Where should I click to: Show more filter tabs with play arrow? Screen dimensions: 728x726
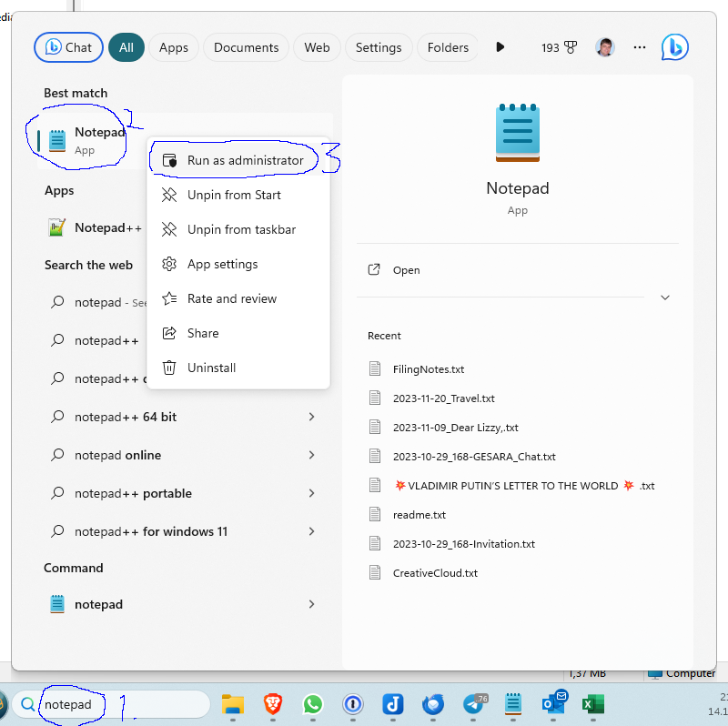click(500, 47)
